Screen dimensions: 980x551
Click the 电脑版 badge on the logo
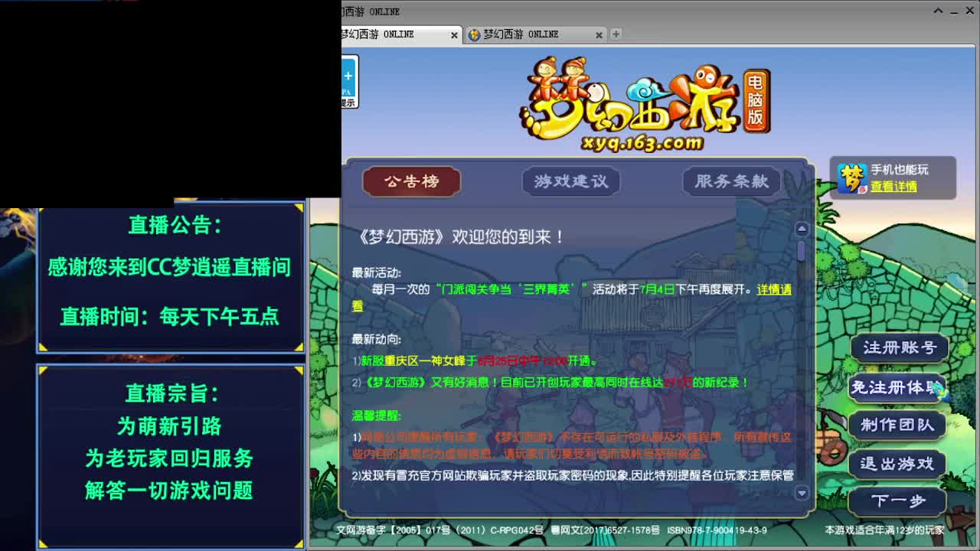point(756,101)
